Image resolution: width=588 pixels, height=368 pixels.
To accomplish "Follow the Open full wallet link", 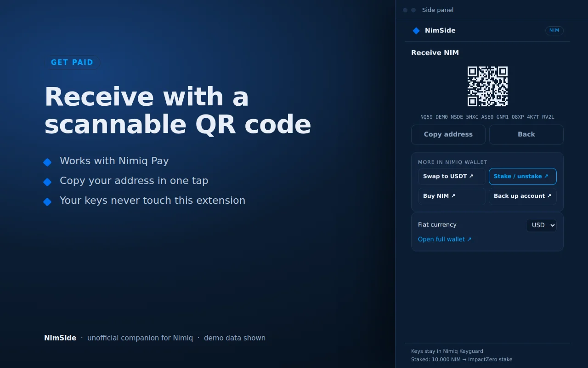I will click(x=445, y=239).
